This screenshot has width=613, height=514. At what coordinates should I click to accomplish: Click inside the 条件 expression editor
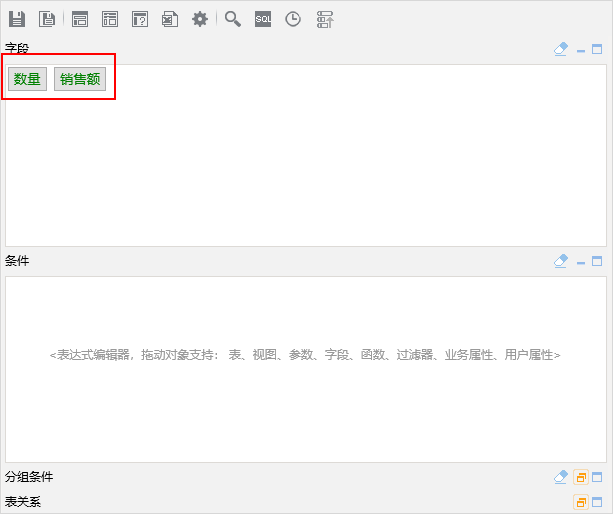306,369
